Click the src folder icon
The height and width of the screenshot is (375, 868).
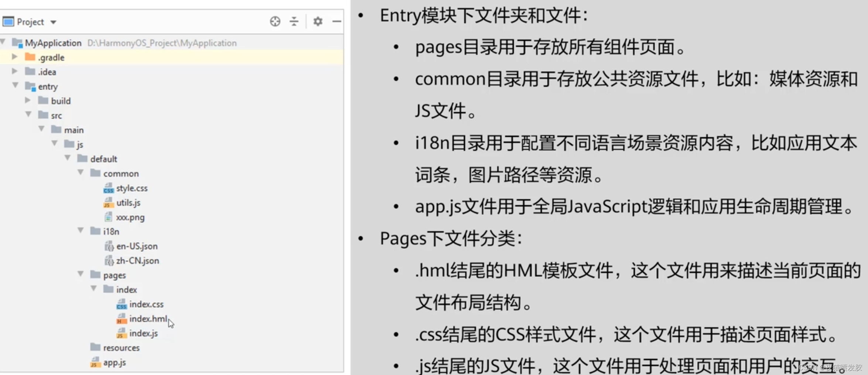point(43,115)
